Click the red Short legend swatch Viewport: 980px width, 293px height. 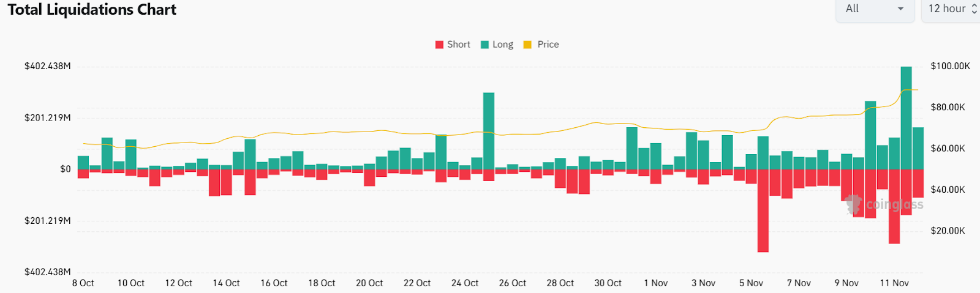click(x=439, y=45)
